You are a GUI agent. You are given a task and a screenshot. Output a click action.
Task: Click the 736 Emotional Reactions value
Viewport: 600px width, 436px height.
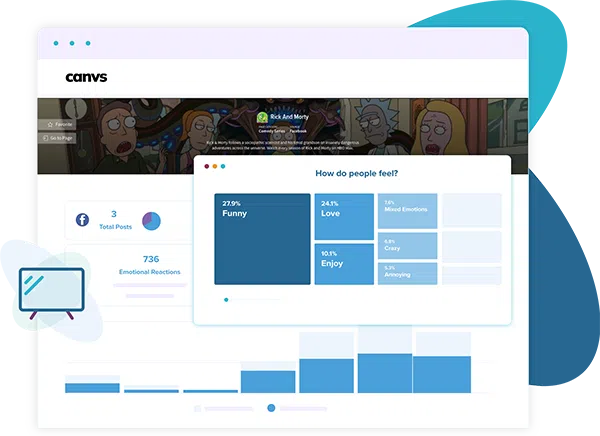[151, 259]
